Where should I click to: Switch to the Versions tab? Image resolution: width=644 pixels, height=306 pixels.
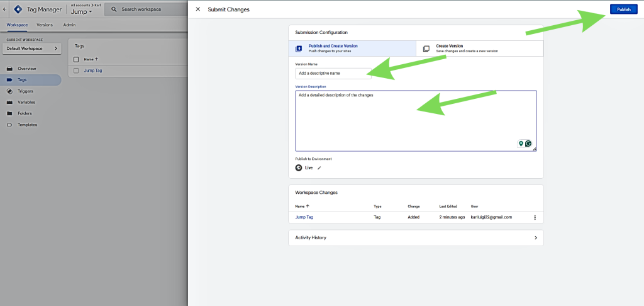[x=45, y=25]
